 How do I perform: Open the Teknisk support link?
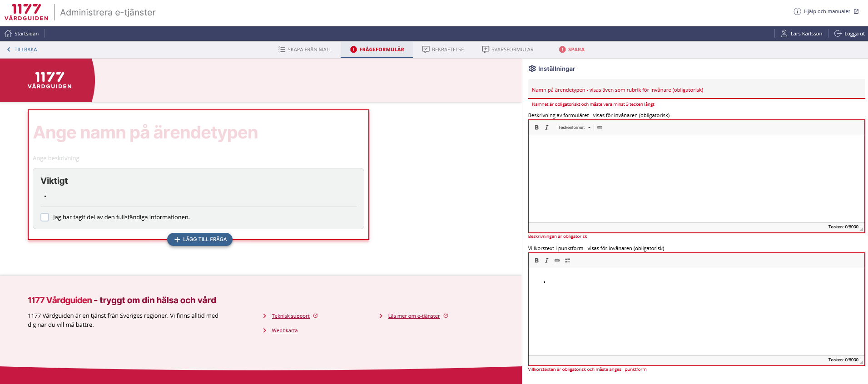[x=290, y=316]
